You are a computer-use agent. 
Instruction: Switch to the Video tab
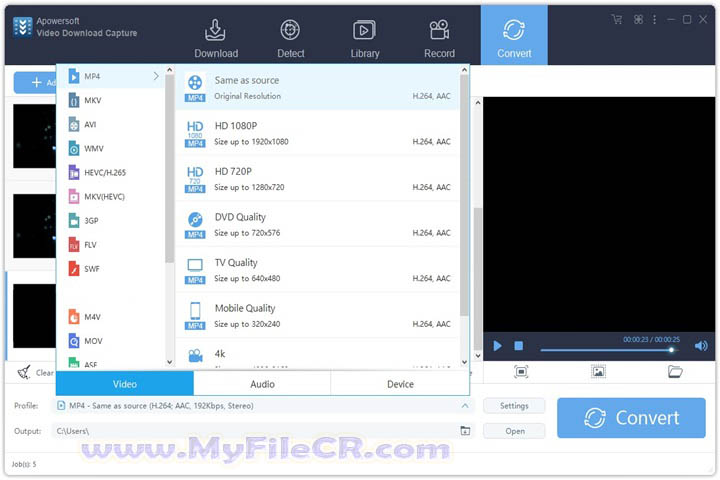click(x=124, y=384)
